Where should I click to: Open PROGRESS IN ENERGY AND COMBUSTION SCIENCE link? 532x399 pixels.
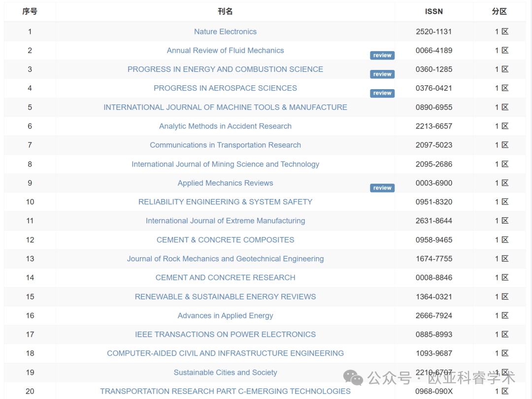pos(225,69)
